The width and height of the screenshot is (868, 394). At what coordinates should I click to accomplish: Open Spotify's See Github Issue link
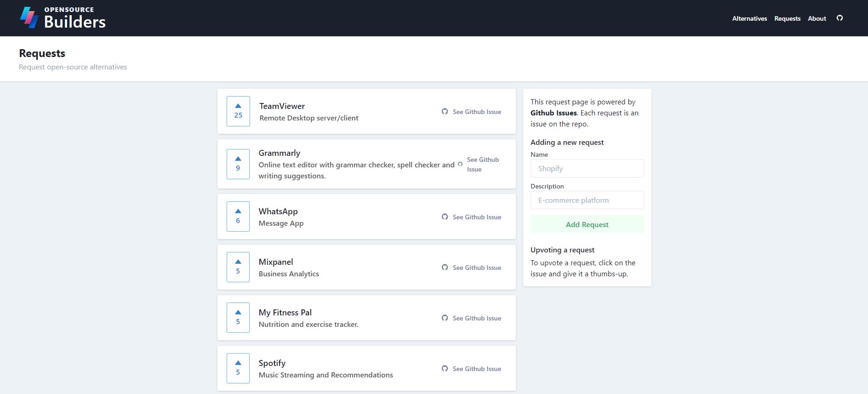coord(477,369)
